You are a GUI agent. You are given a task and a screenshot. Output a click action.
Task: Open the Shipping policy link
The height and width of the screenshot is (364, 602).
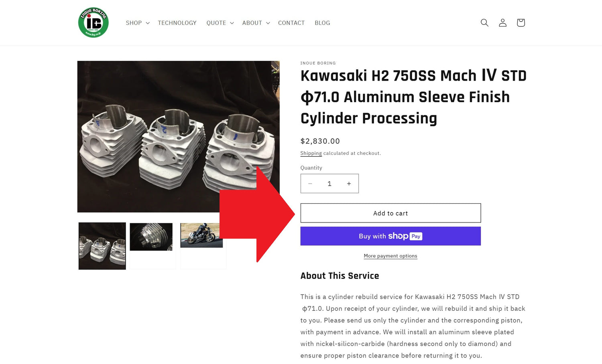pyautogui.click(x=311, y=153)
